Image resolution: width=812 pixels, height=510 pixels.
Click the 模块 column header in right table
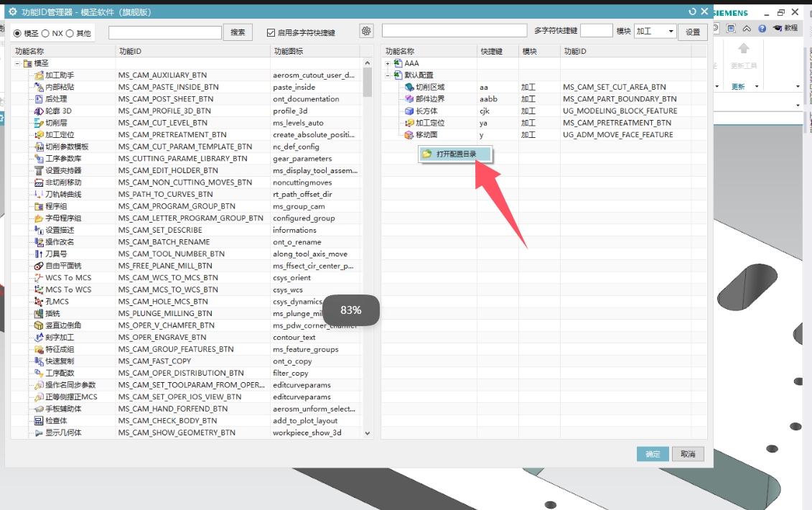coord(539,51)
